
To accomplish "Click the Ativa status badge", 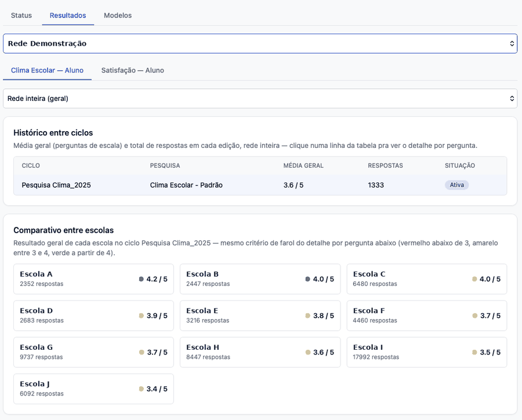I will coord(457,185).
